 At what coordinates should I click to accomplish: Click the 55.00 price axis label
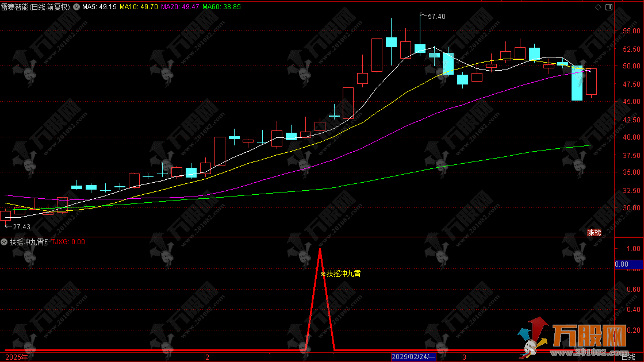632,31
